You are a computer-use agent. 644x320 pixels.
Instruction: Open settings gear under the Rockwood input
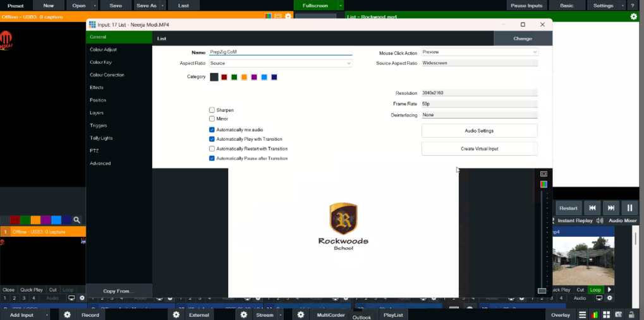pyautogui.click(x=609, y=298)
